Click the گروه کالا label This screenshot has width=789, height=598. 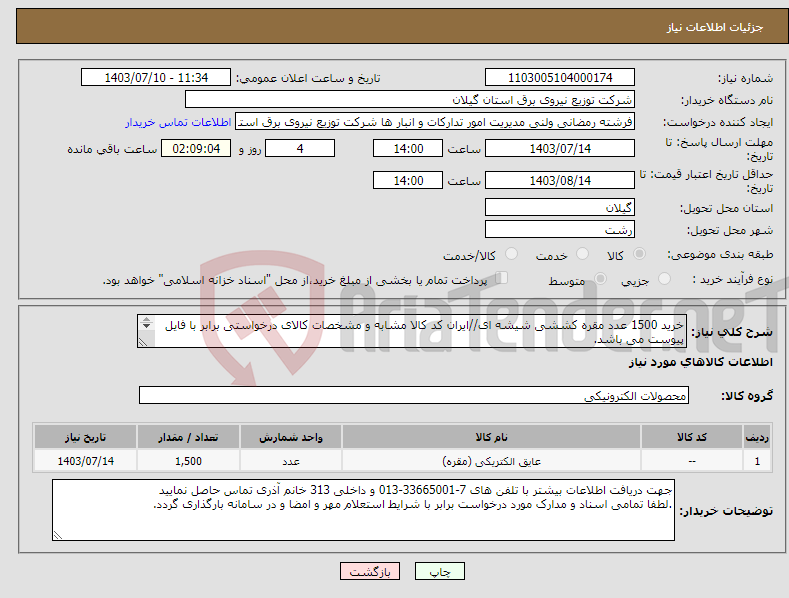click(x=747, y=396)
